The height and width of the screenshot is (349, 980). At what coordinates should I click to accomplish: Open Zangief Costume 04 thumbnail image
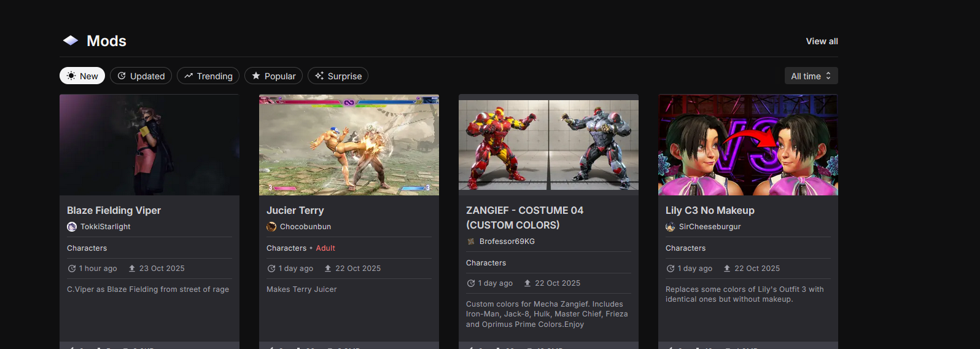pyautogui.click(x=548, y=145)
